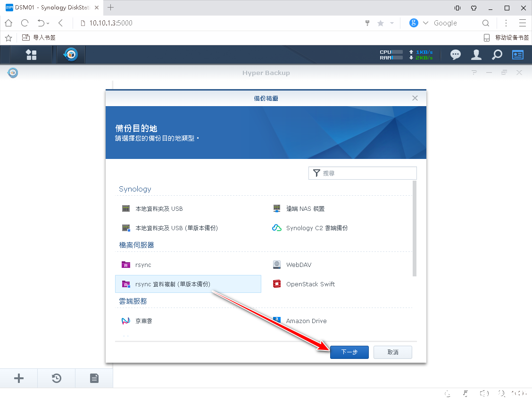Select 遠端 NAS 裝置 destination
This screenshot has height=399, width=532.
click(305, 208)
